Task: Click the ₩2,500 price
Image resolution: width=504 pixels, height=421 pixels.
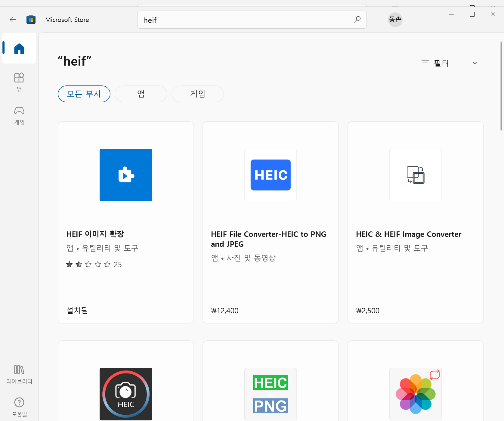Action: (367, 311)
